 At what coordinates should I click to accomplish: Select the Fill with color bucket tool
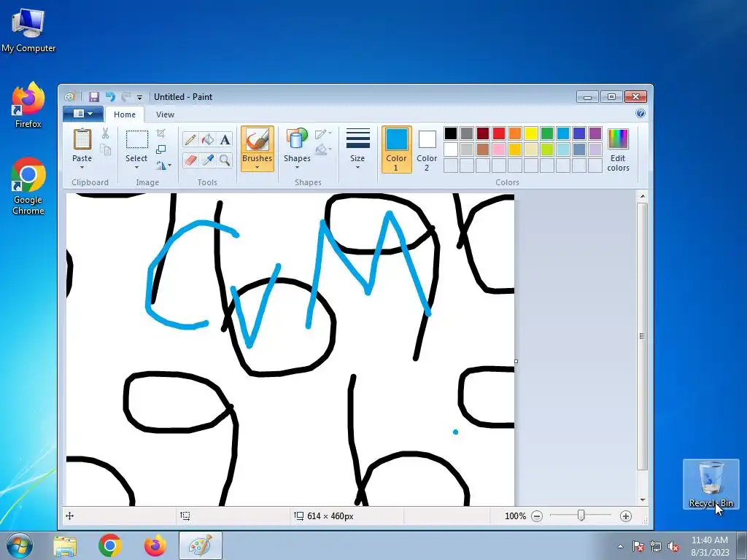point(208,139)
